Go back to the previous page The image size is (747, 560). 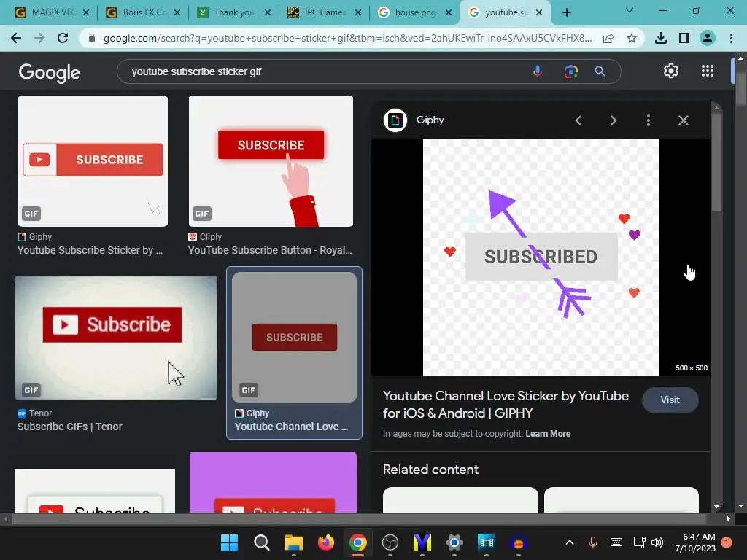click(16, 38)
